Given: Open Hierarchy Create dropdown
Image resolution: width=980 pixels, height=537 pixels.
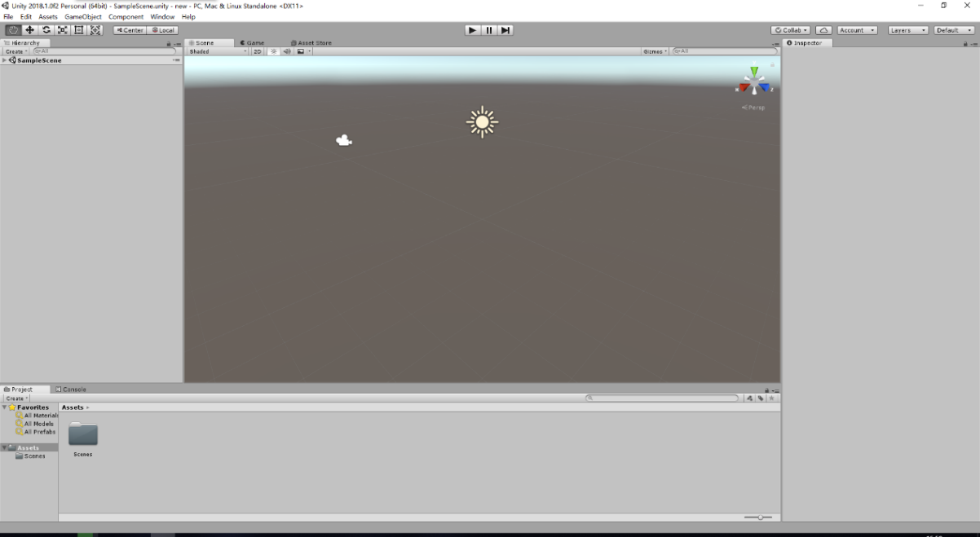Looking at the screenshot, I should point(16,51).
